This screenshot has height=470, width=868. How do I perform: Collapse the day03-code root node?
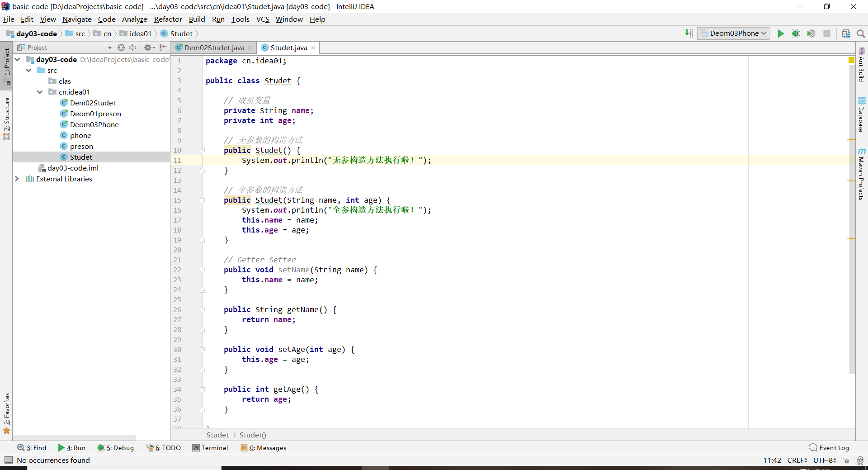(17, 60)
